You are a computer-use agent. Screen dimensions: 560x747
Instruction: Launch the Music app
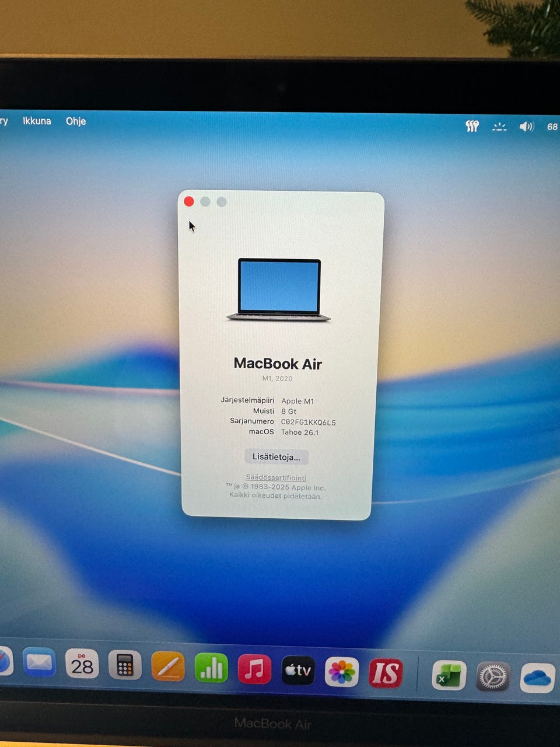coord(254,669)
